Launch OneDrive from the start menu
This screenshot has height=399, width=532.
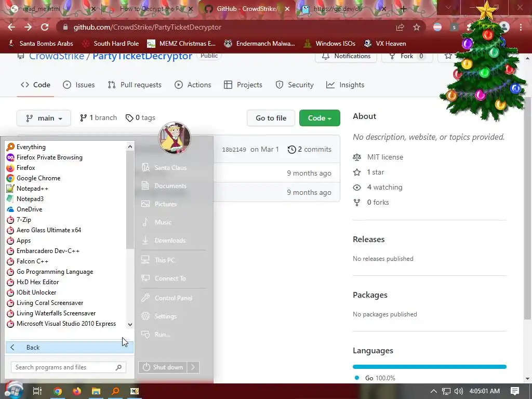coord(24,209)
